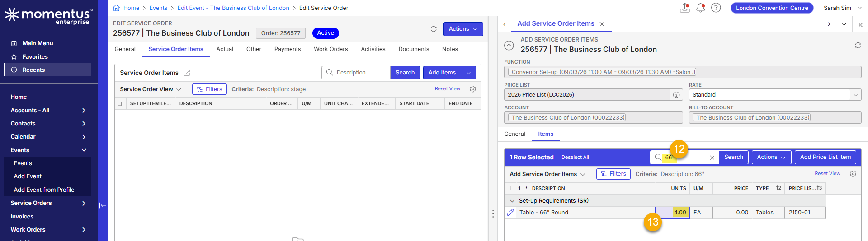The width and height of the screenshot is (868, 241).
Task: Open Add Event from Profile in sidebar
Action: [44, 190]
